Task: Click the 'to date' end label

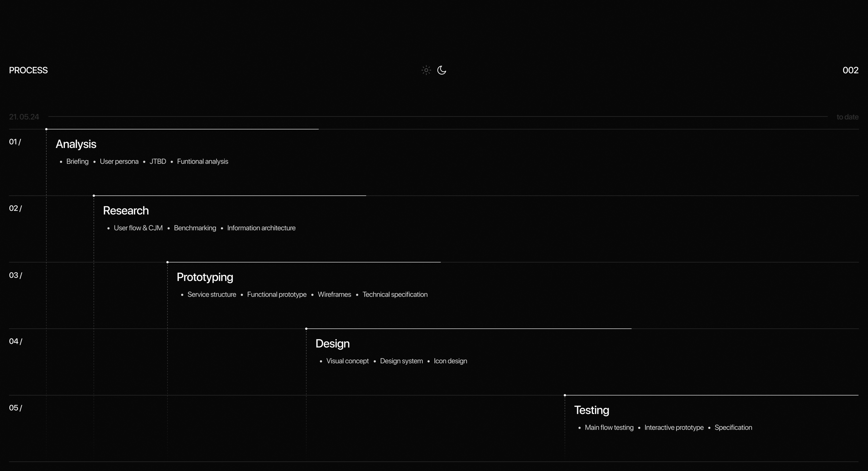Action: tap(847, 117)
